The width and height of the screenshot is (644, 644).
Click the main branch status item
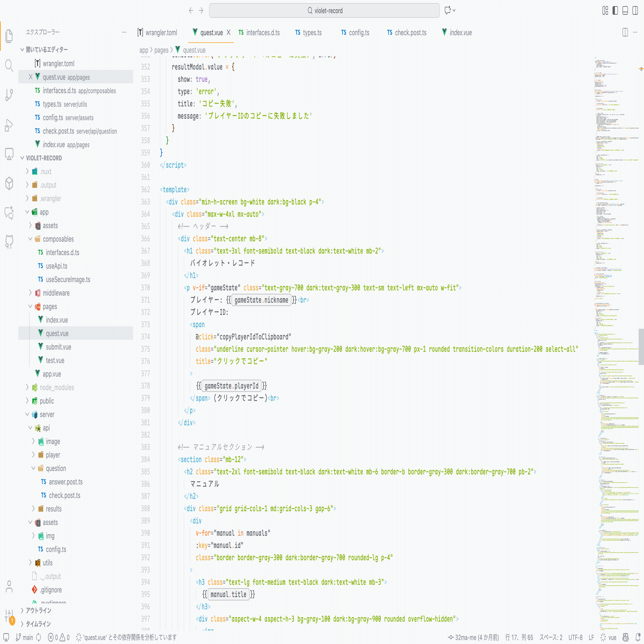coord(25,637)
